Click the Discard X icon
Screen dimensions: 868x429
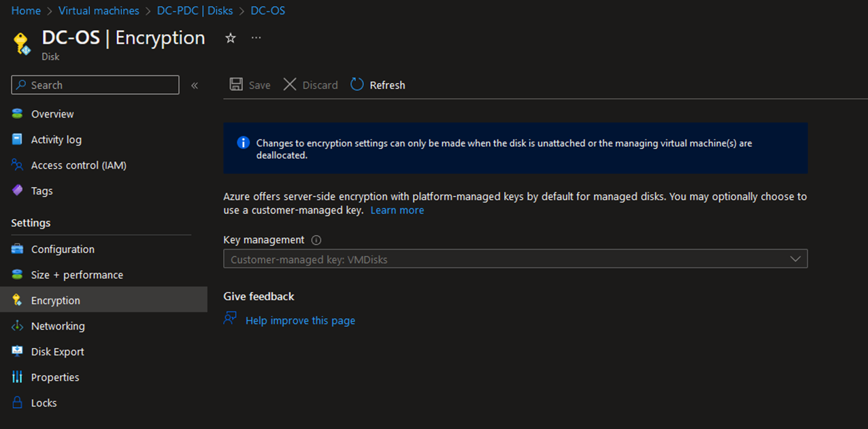coord(290,84)
